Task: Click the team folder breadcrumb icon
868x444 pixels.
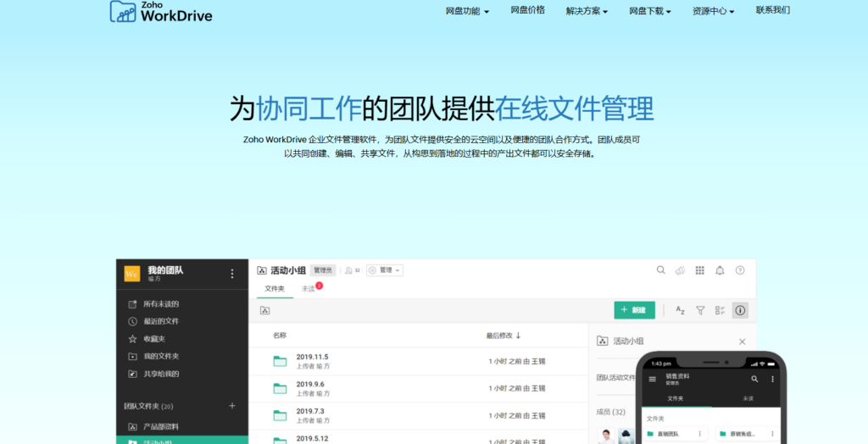Action: click(x=265, y=311)
